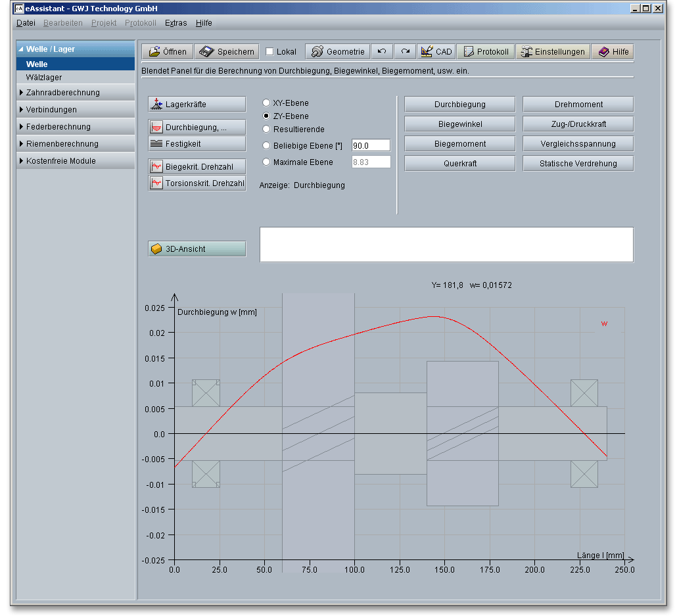677x616 pixels.
Task: Enable the Lokal checkbox
Action: coord(270,52)
